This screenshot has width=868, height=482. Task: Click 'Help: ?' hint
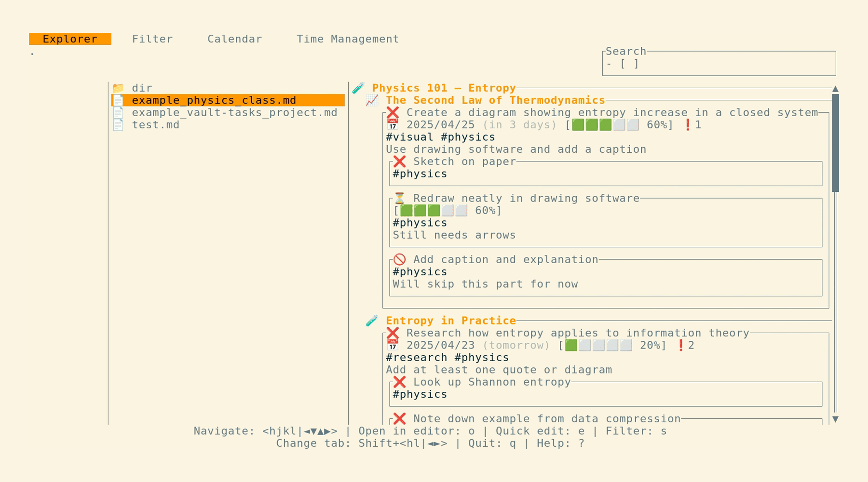[x=561, y=443]
